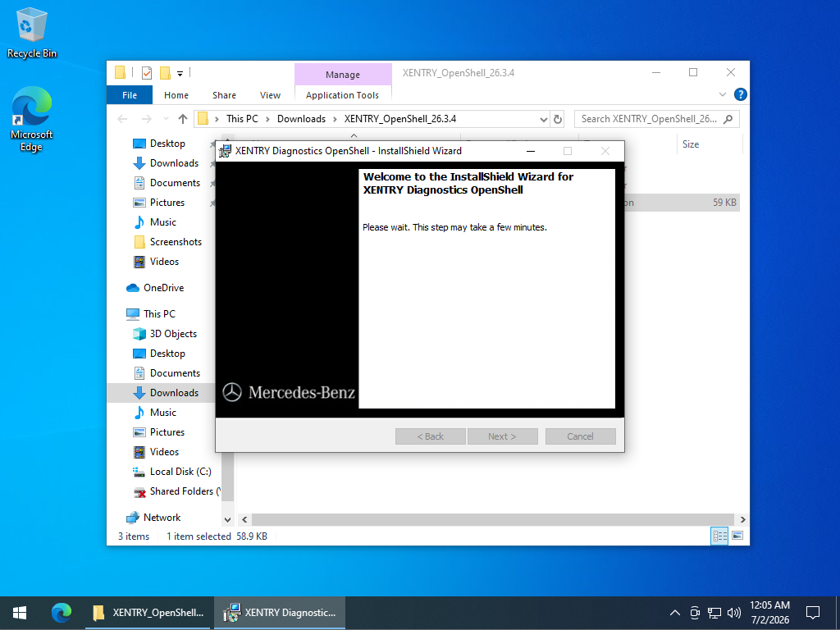Image resolution: width=840 pixels, height=630 pixels.
Task: Open Shared Folders network drive
Action: 185,491
